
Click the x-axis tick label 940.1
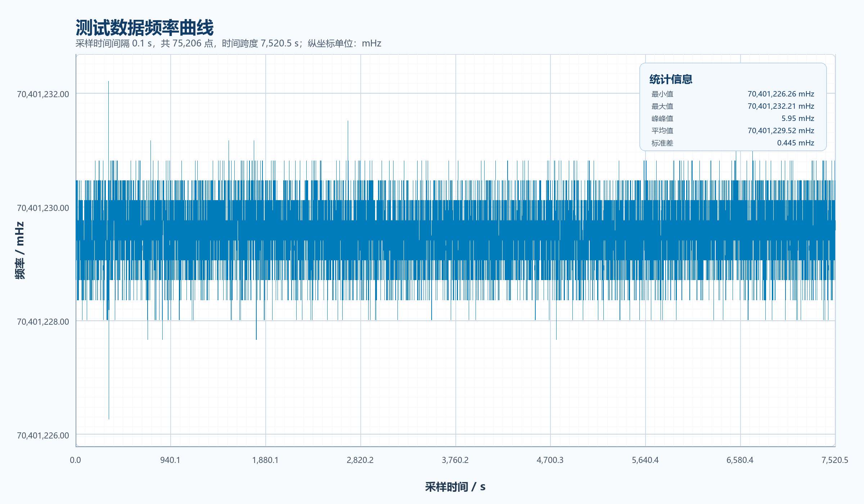(170, 460)
